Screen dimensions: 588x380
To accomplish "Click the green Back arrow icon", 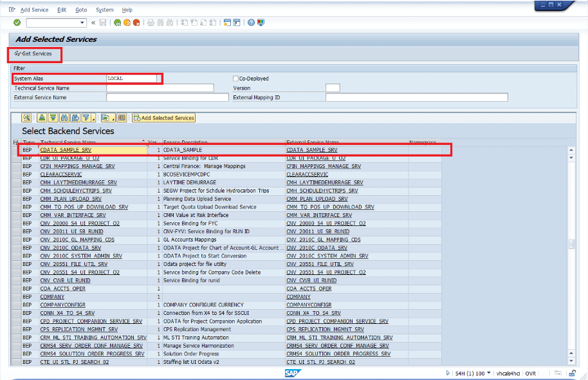I will tap(117, 23).
